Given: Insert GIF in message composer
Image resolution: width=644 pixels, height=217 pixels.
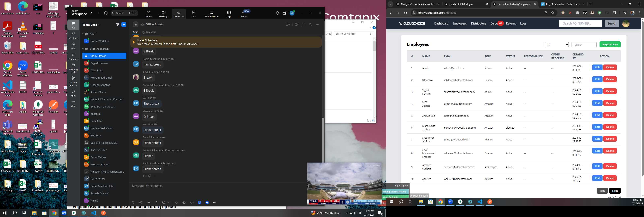Looking at the screenshot, I should 149,203.
